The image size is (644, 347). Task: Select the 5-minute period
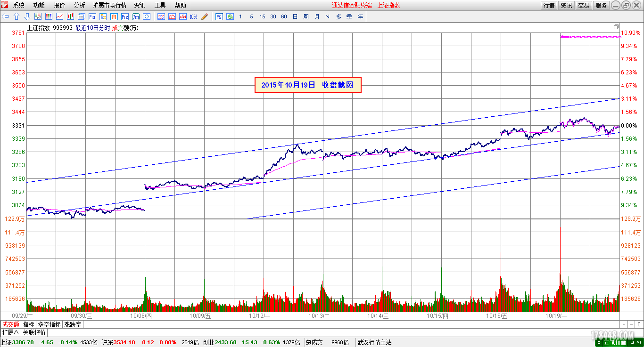click(251, 16)
